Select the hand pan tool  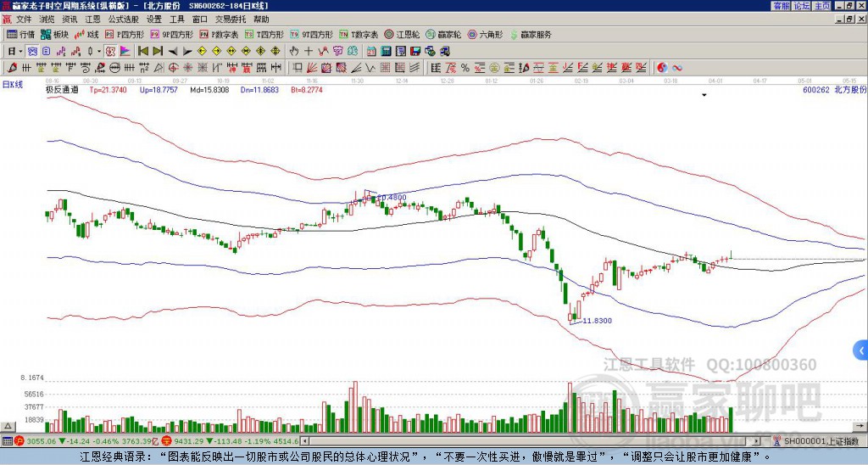[x=293, y=51]
